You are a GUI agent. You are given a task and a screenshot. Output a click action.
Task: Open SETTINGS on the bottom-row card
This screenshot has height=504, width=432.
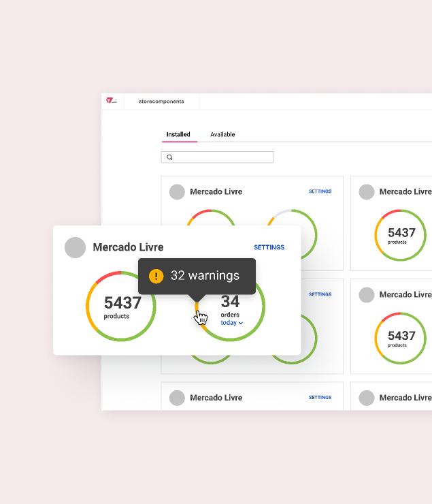pos(320,398)
